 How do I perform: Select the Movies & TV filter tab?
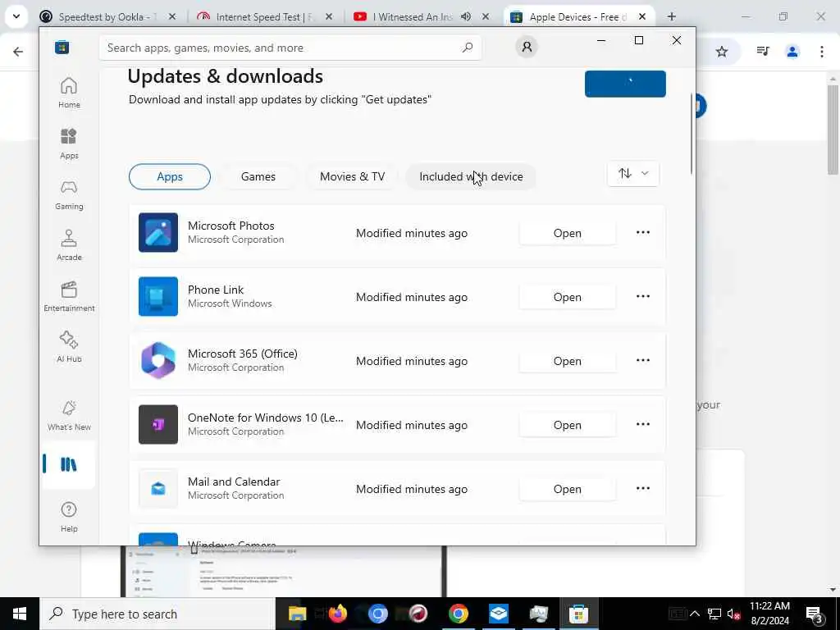pos(352,177)
